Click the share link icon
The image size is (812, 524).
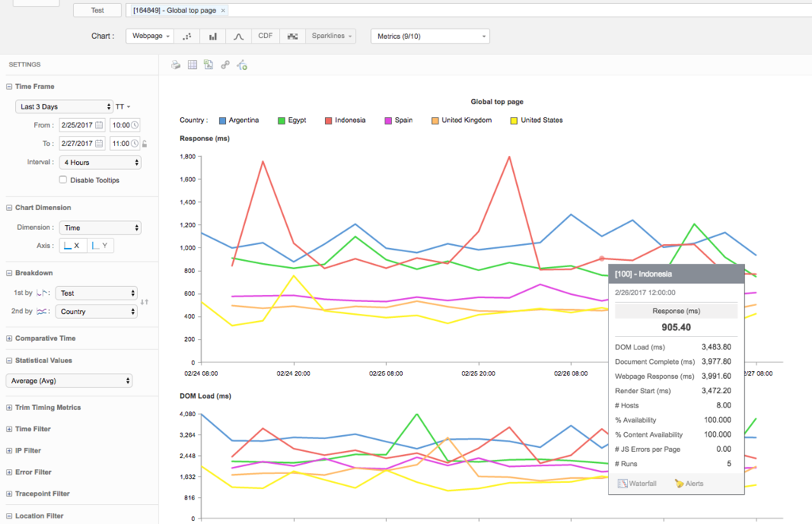click(x=224, y=65)
